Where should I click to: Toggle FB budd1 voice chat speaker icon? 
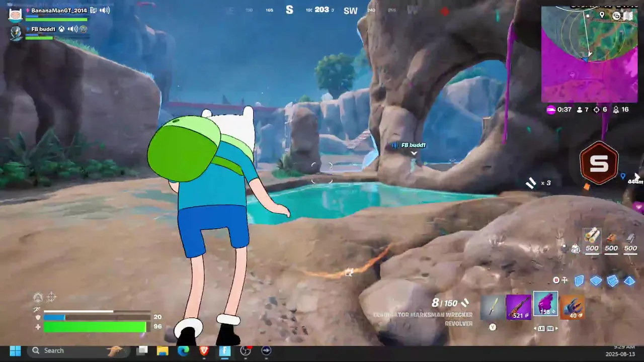click(72, 29)
